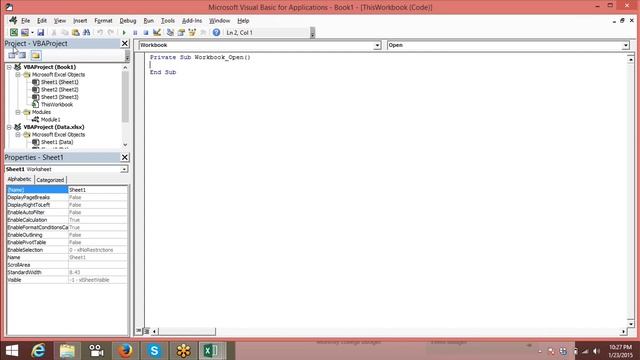Select Sheet1 (Data) in project tree
This screenshot has height=360, width=640.
pyautogui.click(x=57, y=142)
